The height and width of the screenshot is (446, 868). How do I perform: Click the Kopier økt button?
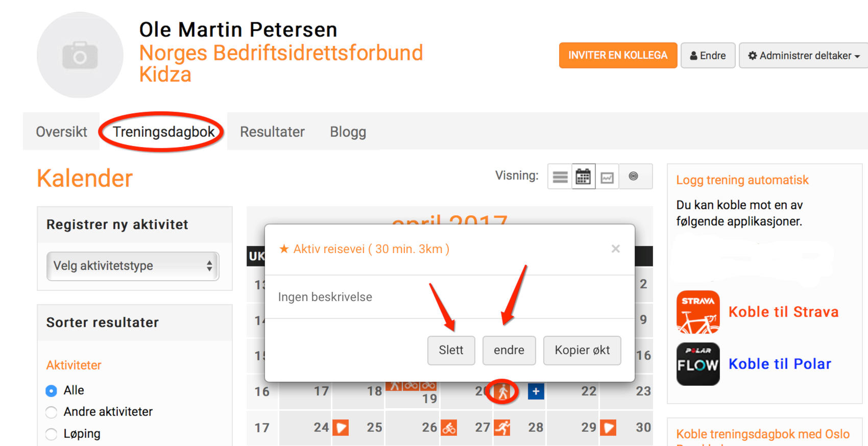click(582, 350)
